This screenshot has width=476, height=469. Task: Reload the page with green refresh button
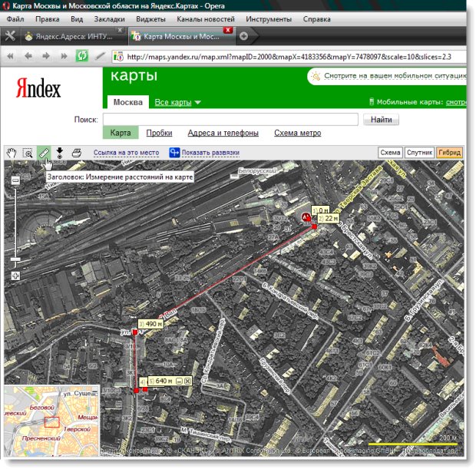point(82,55)
